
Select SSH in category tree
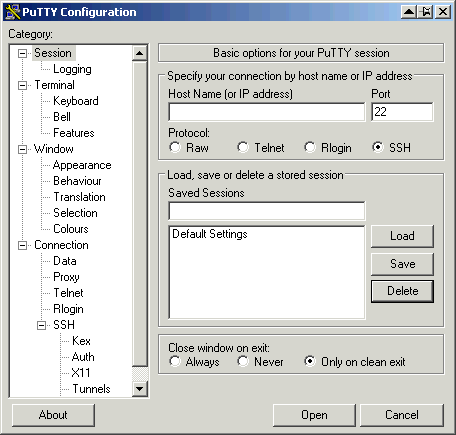[64, 325]
